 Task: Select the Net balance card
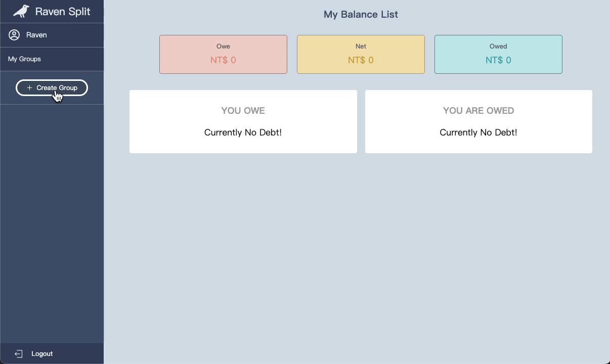pyautogui.click(x=361, y=54)
